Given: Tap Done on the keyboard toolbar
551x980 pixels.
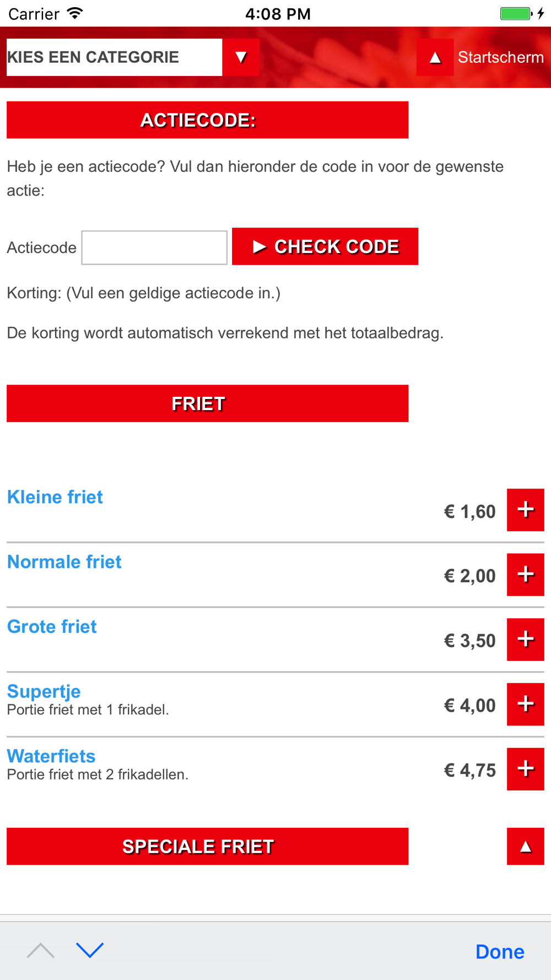Looking at the screenshot, I should pos(499,951).
